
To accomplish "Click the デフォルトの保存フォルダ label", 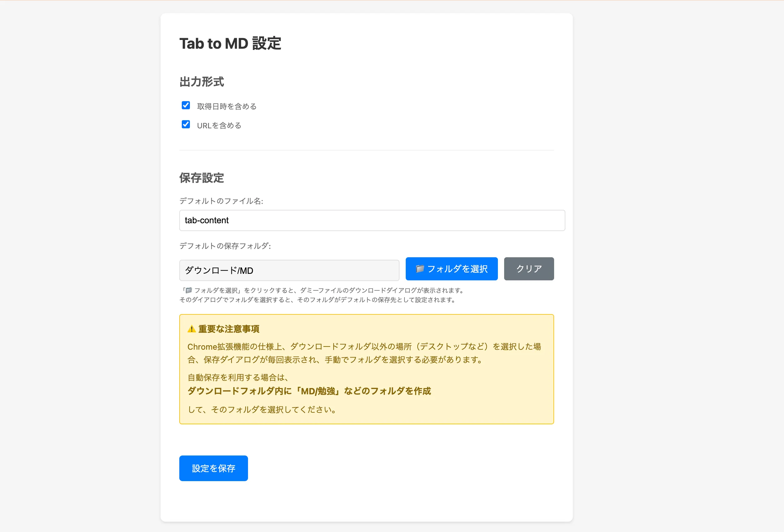I will pyautogui.click(x=225, y=246).
